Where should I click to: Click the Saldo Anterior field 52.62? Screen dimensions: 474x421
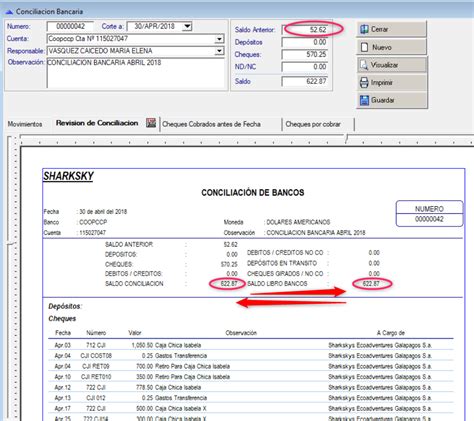305,30
